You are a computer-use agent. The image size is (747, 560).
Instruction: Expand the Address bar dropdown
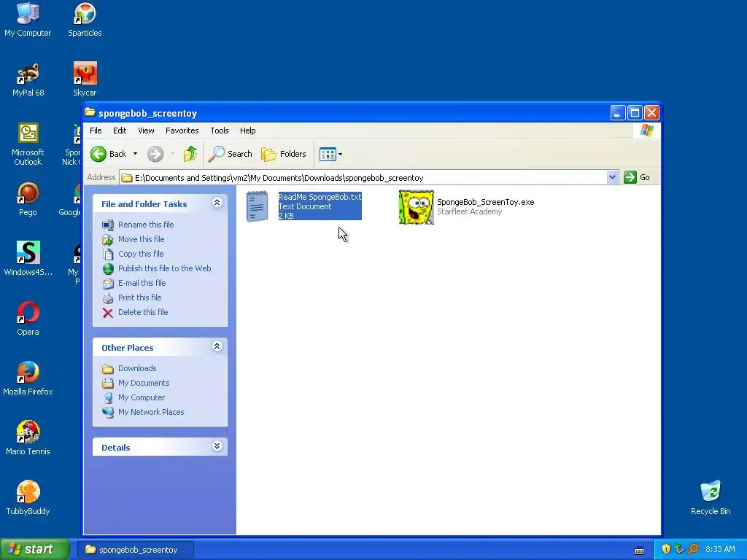[x=612, y=178]
